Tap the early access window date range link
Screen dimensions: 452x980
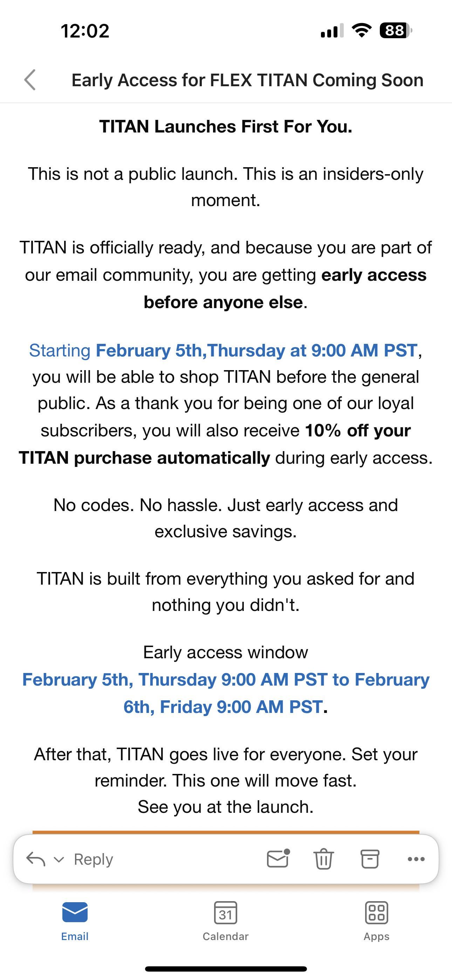click(x=226, y=693)
